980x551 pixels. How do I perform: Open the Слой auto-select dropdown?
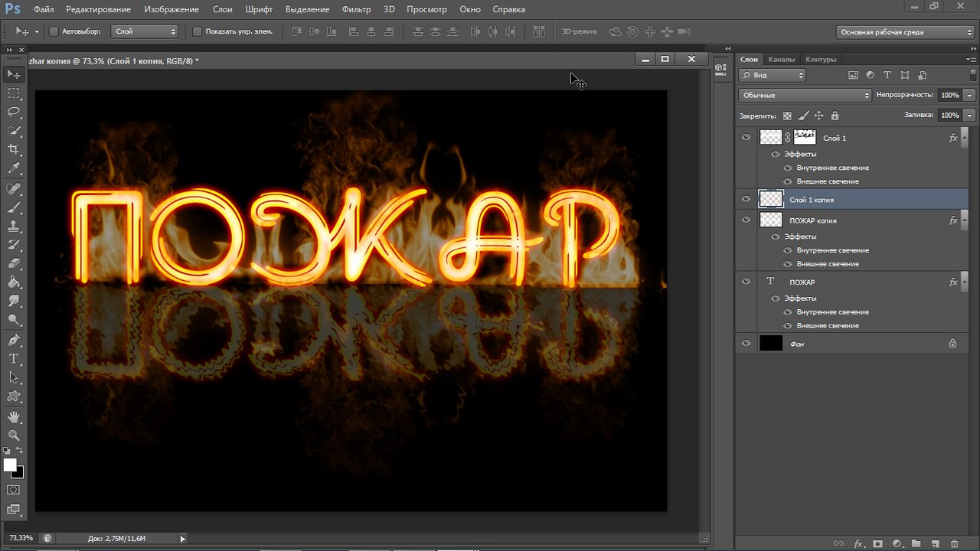pyautogui.click(x=145, y=31)
